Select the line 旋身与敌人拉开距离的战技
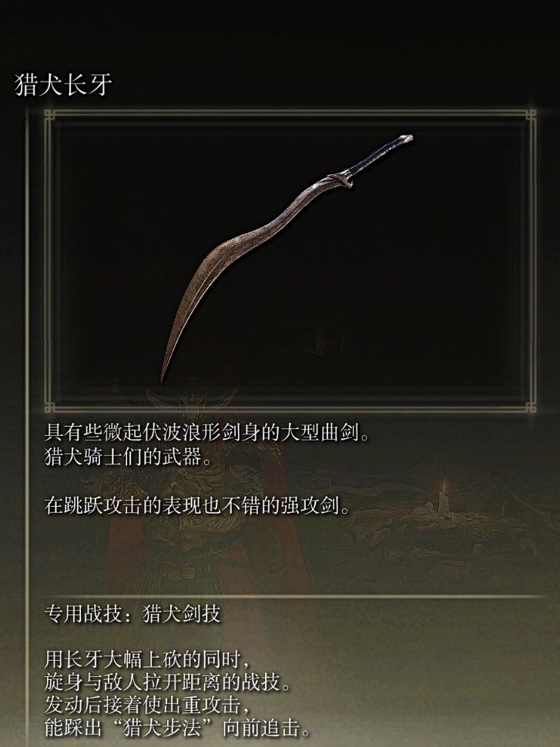The height and width of the screenshot is (747, 560). (167, 682)
